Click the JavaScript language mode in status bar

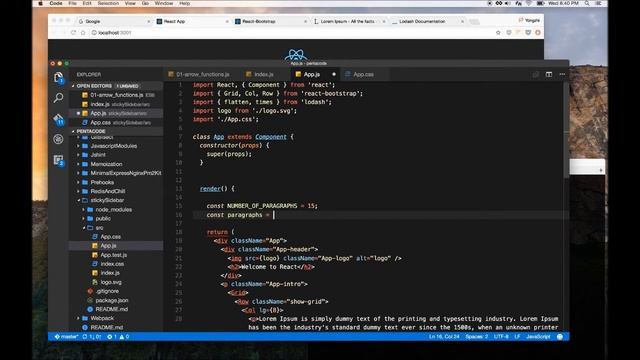tap(538, 337)
